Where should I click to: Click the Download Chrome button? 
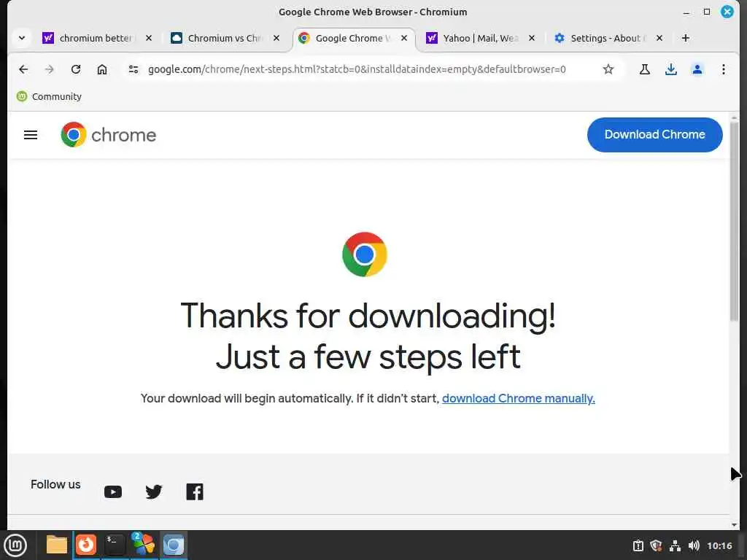[x=654, y=135]
